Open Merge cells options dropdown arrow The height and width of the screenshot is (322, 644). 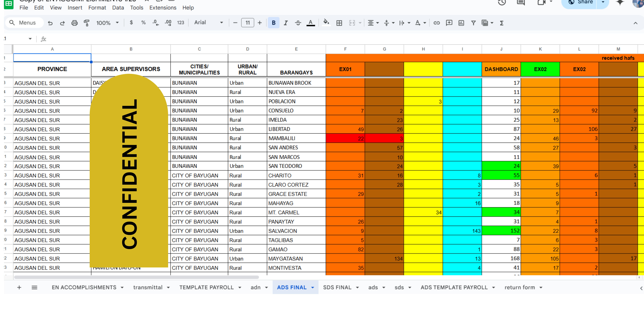pos(360,23)
